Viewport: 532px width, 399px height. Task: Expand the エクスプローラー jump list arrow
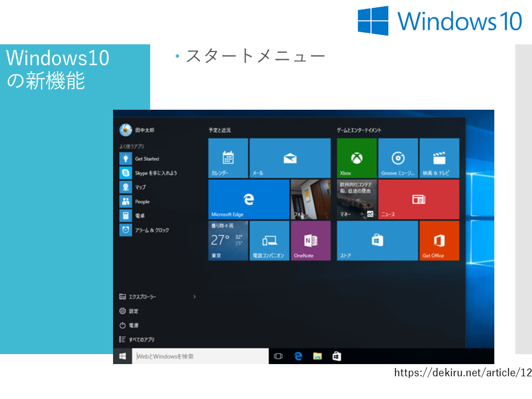pyautogui.click(x=195, y=296)
